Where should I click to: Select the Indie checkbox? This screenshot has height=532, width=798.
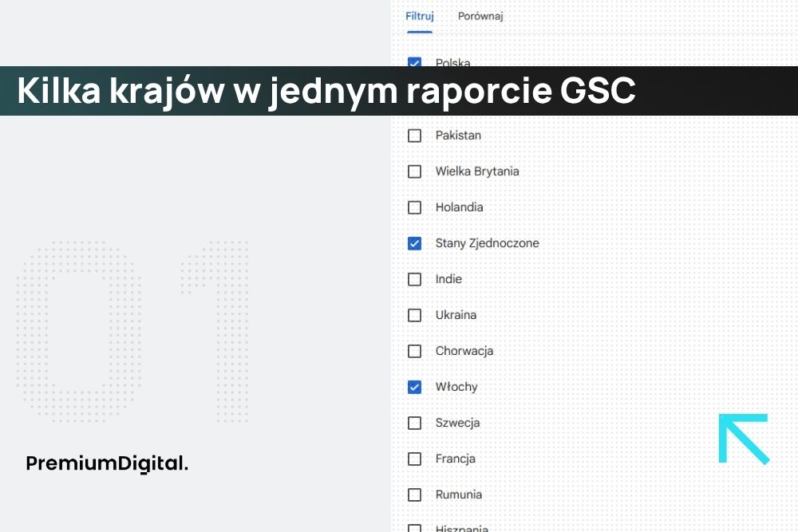415,279
